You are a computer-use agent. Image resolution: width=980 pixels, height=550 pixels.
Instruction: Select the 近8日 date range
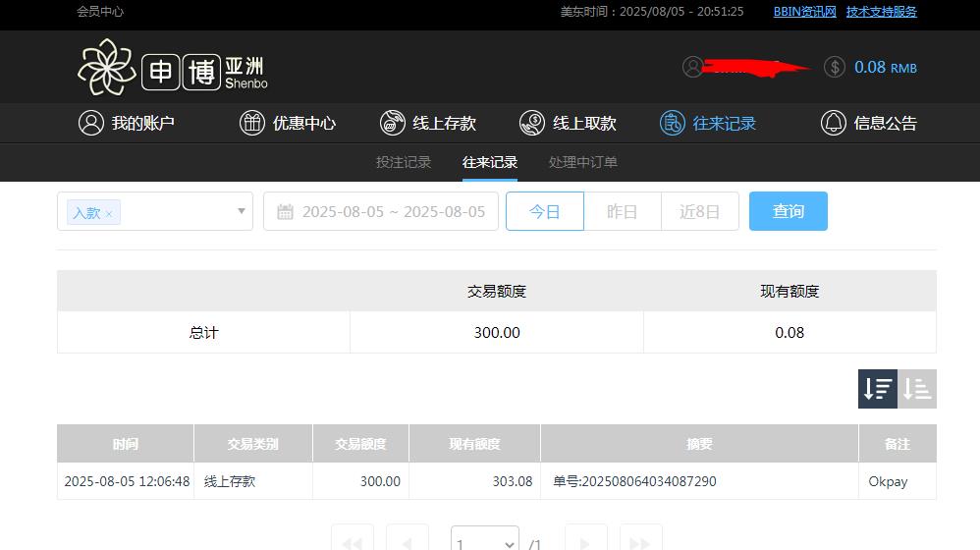point(700,211)
